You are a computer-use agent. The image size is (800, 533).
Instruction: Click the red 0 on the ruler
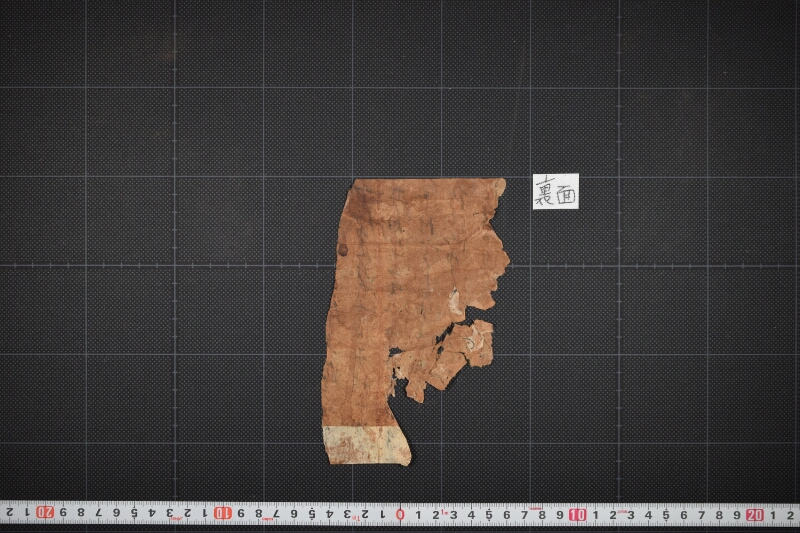[401, 514]
